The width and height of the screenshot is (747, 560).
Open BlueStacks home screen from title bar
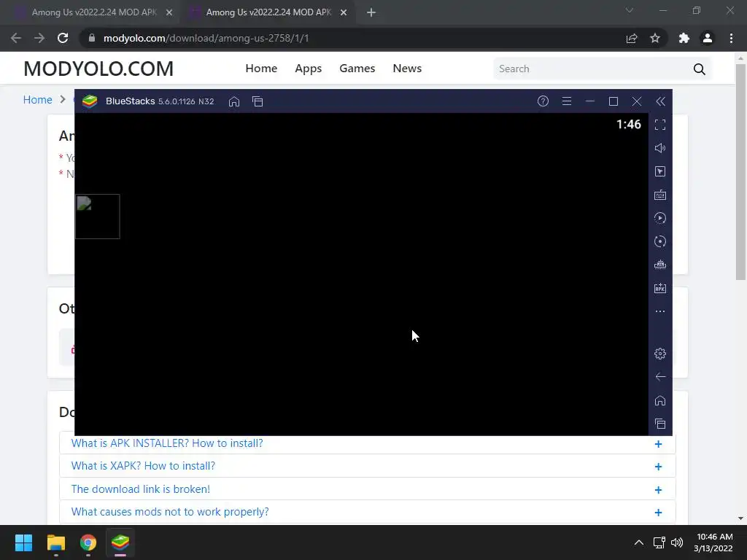click(234, 101)
